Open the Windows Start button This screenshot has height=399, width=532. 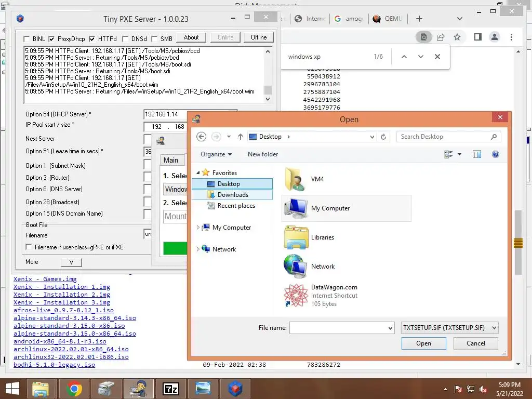12,389
